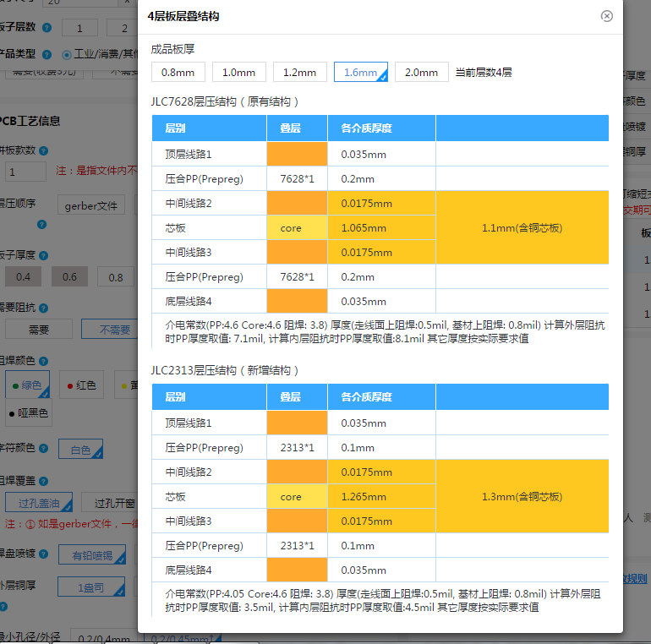
Task: Select the 1.6mm board thickness option
Action: coord(361,73)
